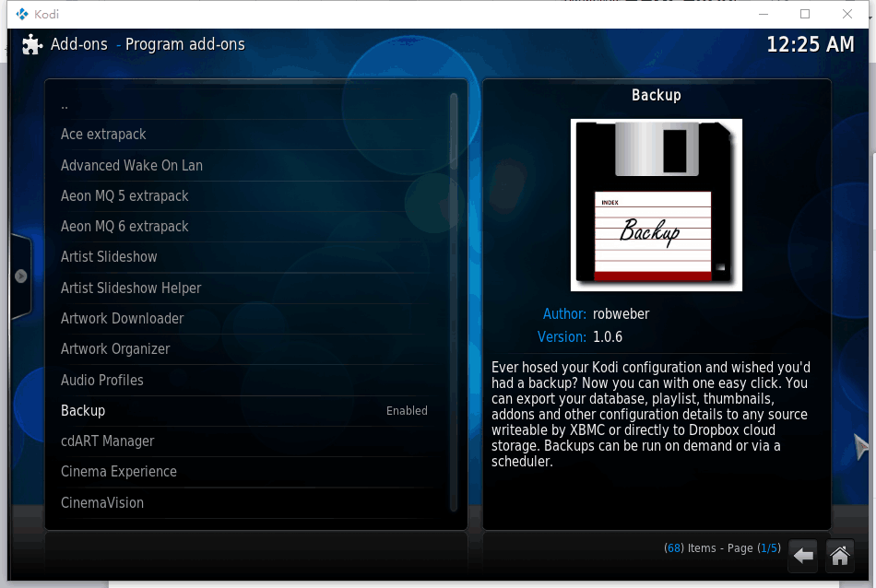The width and height of the screenshot is (876, 588).
Task: Open the Artwork Organizer add-on
Action: click(115, 349)
